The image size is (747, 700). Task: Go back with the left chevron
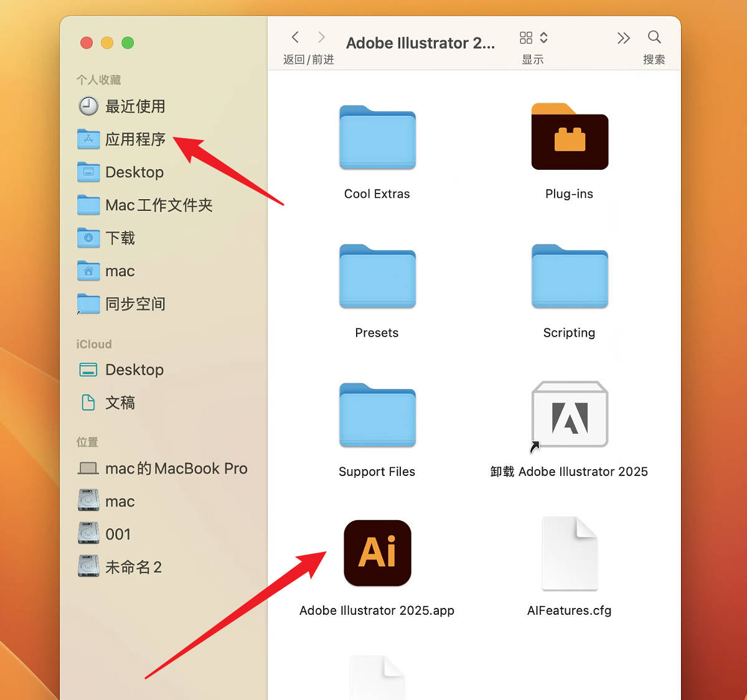click(x=295, y=37)
